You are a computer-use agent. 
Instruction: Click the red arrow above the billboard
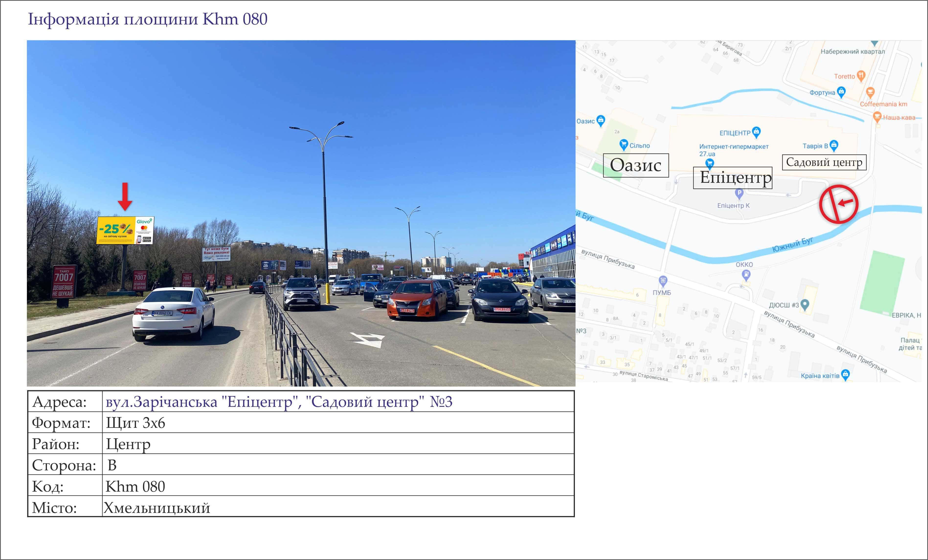click(x=125, y=196)
